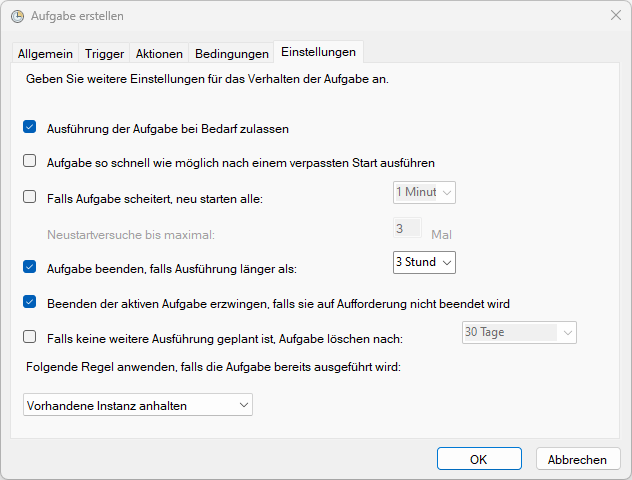The height and width of the screenshot is (480, 632).
Task: Switch to the Allgemein tab
Action: [x=45, y=54]
